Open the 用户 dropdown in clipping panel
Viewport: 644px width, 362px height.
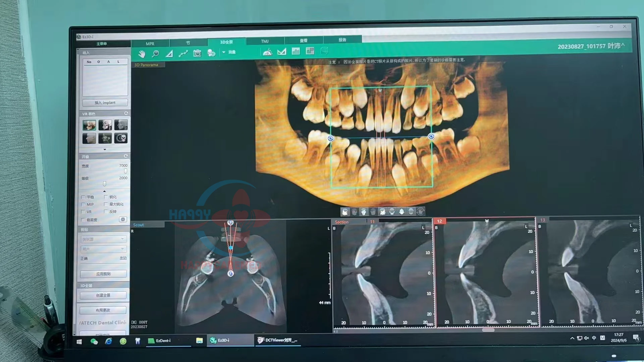point(103,249)
